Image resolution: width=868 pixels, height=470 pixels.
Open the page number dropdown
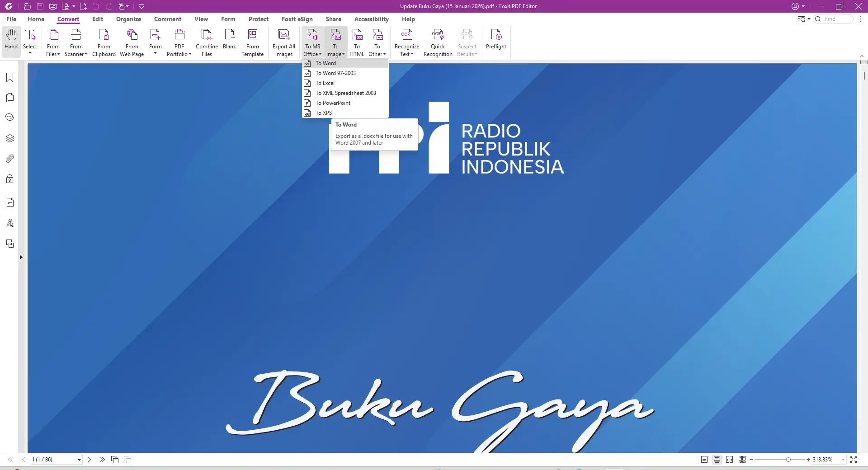[79, 460]
